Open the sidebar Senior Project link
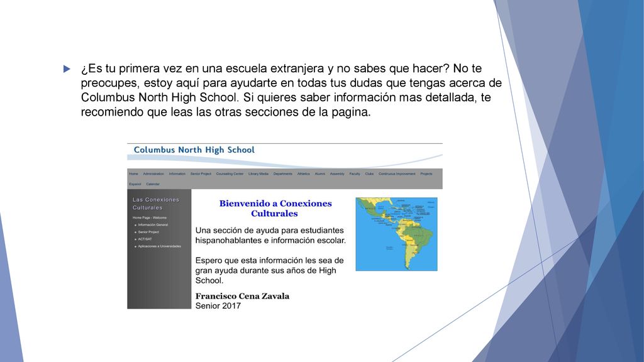The image size is (644, 362). coord(148,233)
